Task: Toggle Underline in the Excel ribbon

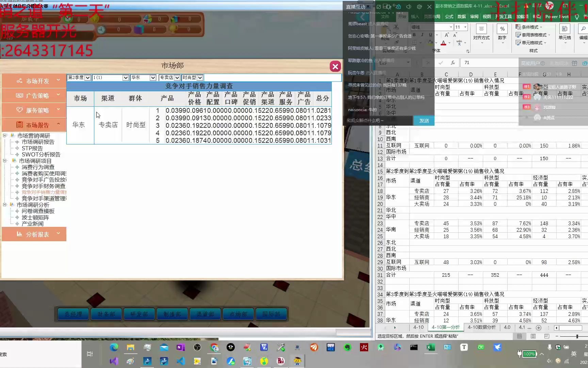Action: coord(430,35)
